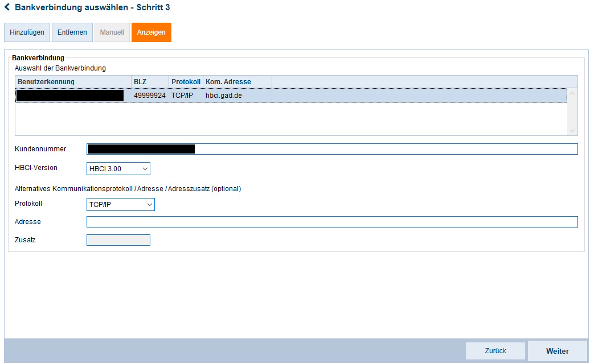Viewport: 590px width, 364px height.
Task: Click the Zusatz input field
Action: [x=118, y=240]
